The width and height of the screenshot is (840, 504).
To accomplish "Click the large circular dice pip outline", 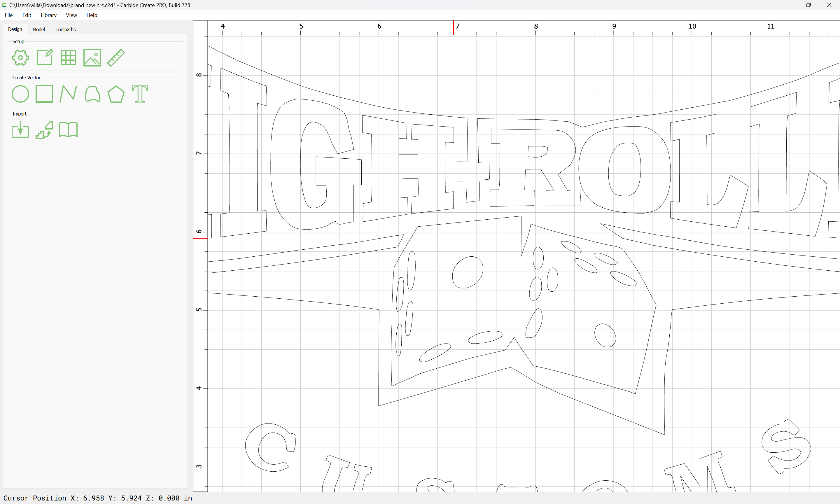I will click(x=468, y=272).
